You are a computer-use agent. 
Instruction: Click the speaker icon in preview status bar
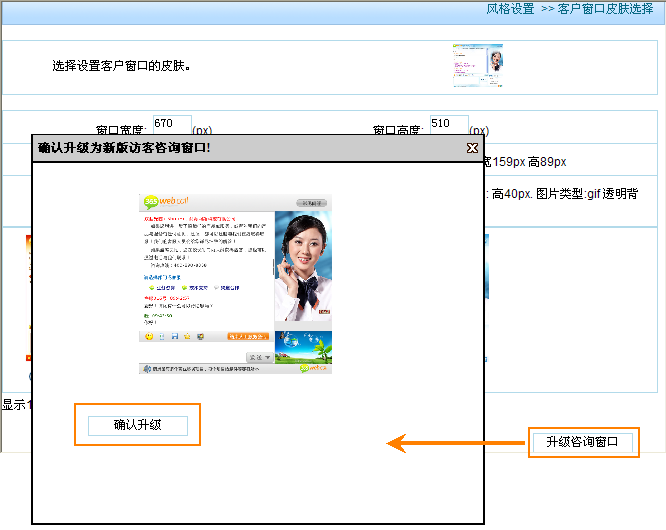click(146, 369)
